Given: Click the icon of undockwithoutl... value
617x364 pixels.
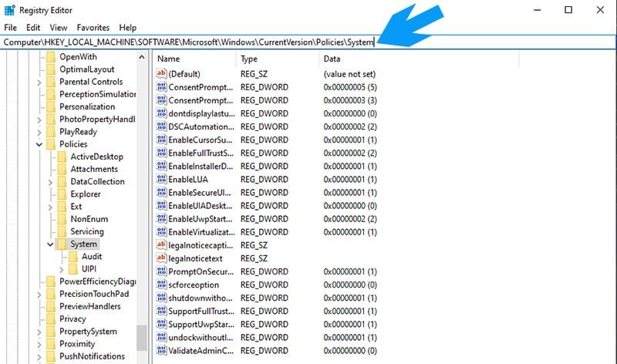Looking at the screenshot, I should (161, 337).
